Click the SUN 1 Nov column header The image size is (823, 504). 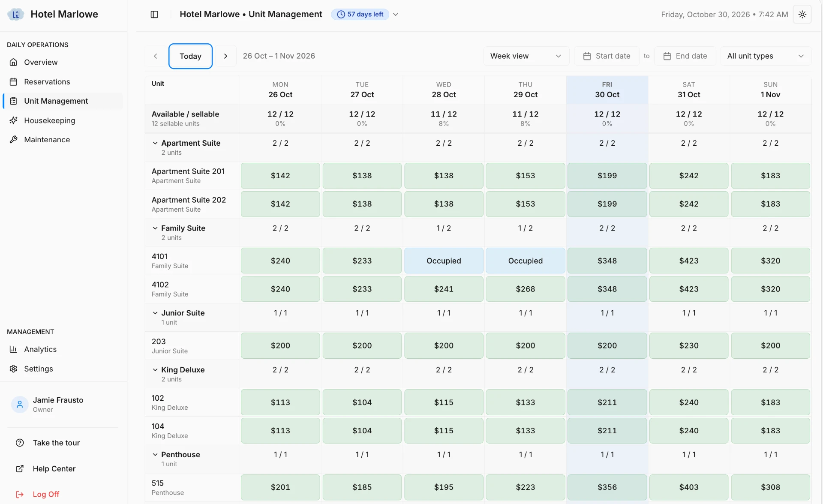click(x=770, y=90)
